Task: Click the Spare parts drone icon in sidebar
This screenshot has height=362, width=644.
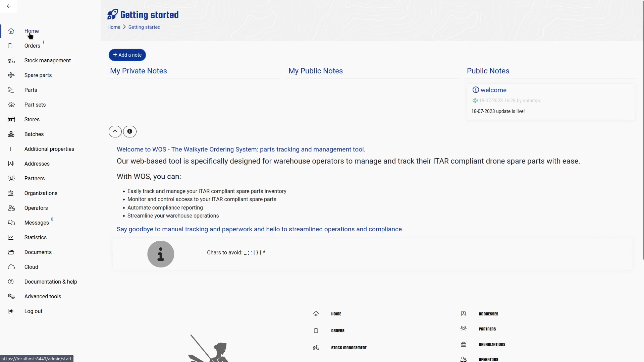Action: coord(11,75)
